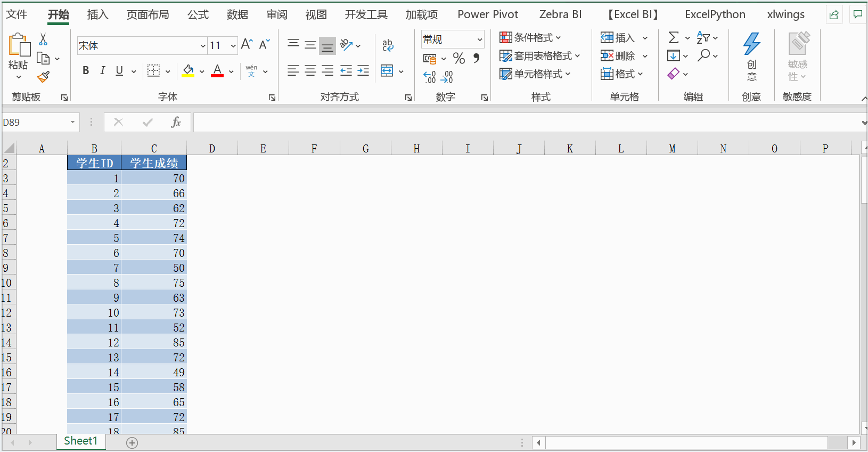Open the 文件 menu
Screen dimensions: 868x452
(16, 14)
